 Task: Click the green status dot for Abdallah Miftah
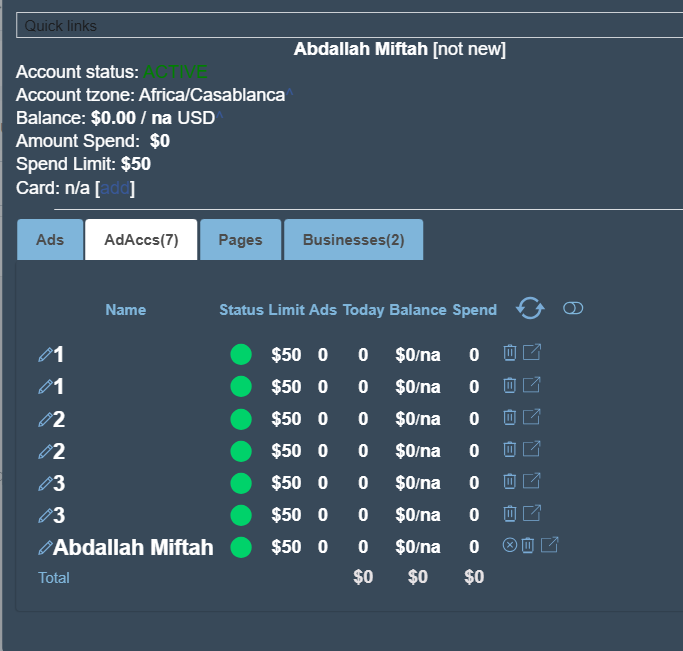241,547
